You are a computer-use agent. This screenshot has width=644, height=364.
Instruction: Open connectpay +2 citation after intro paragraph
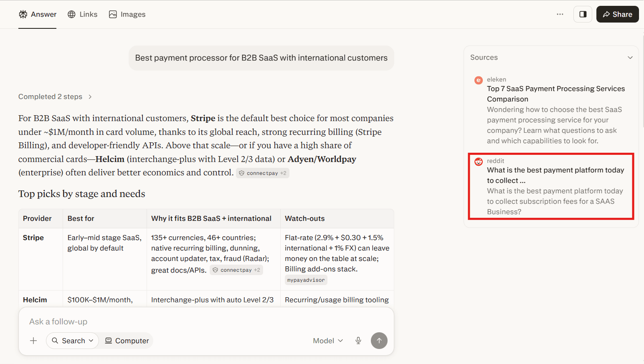pyautogui.click(x=262, y=173)
